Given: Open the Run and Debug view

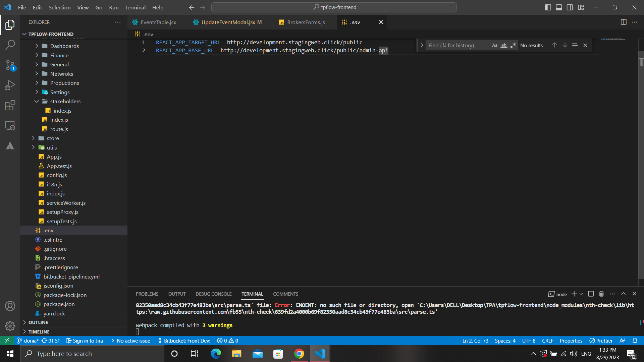Looking at the screenshot, I should (x=10, y=85).
